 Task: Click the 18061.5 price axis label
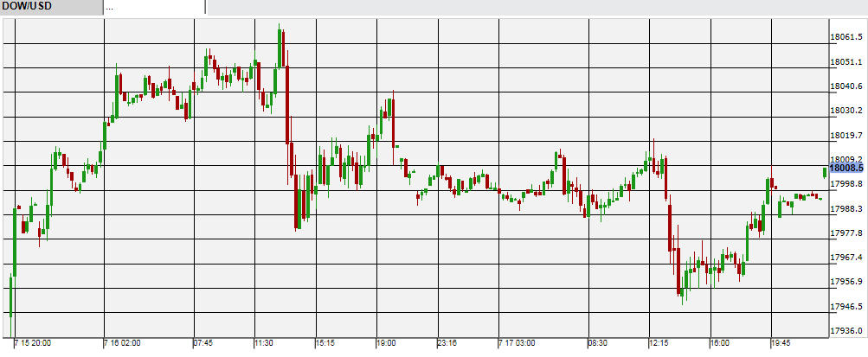[846, 37]
